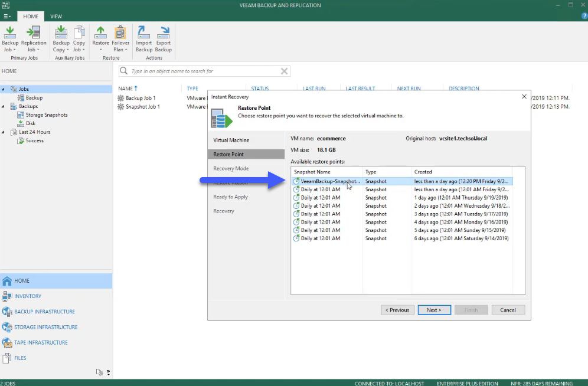The height and width of the screenshot is (386, 588).
Task: Click the search magnifier icon
Action: [124, 71]
